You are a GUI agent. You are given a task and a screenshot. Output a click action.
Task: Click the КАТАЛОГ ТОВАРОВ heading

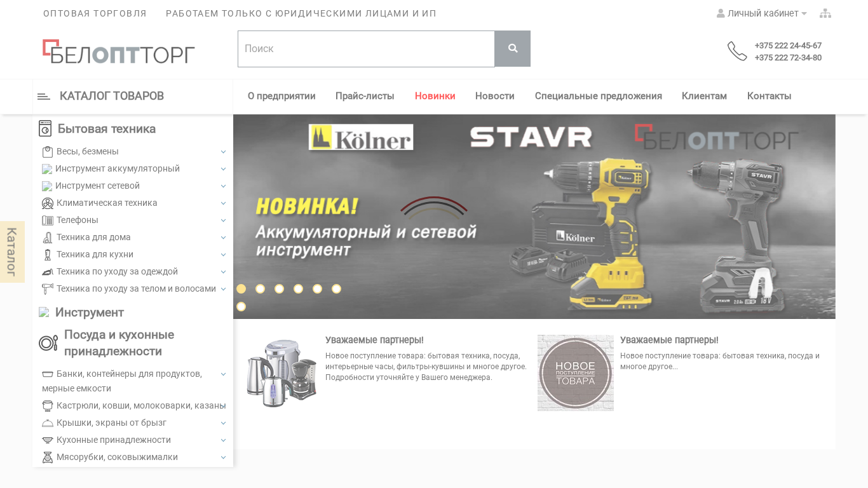pos(112,96)
